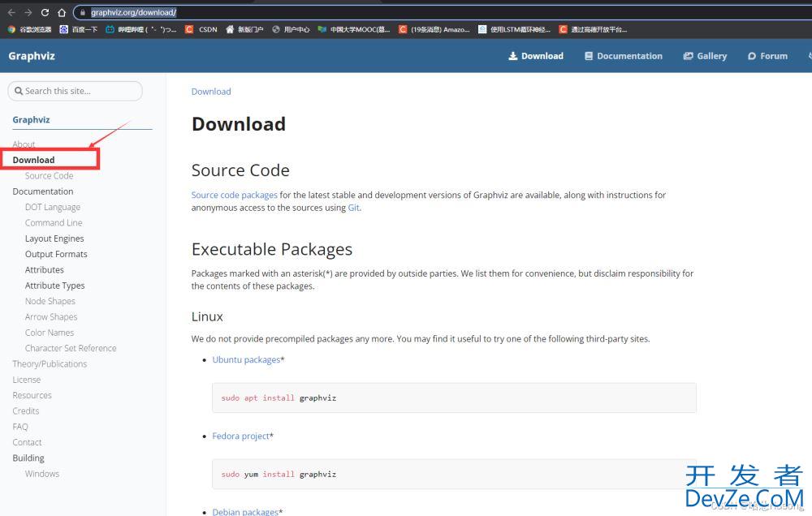Open the 谷歌浏览器 bookmark
Screen dimensions: 812x516
click(x=29, y=29)
